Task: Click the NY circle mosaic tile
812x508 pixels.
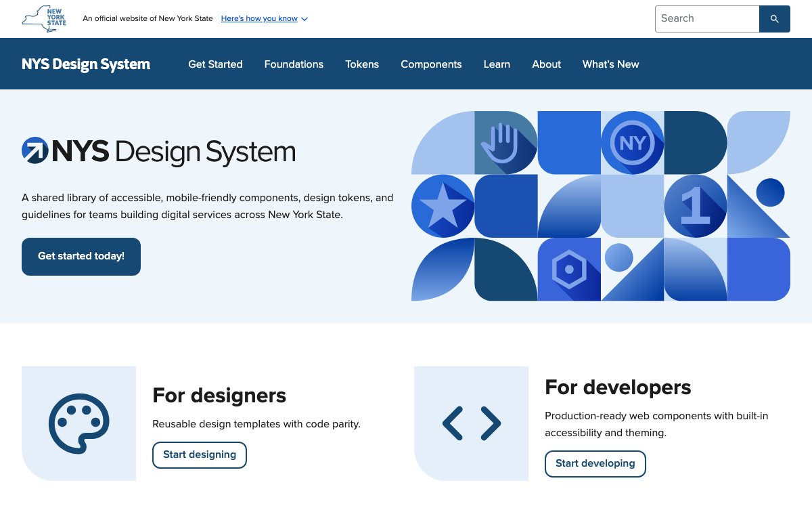Action: click(x=633, y=142)
